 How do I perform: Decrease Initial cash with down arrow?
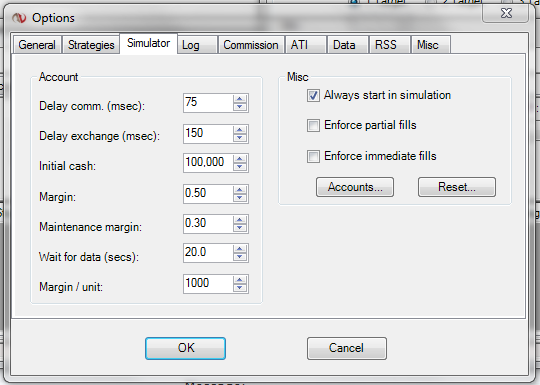240,167
